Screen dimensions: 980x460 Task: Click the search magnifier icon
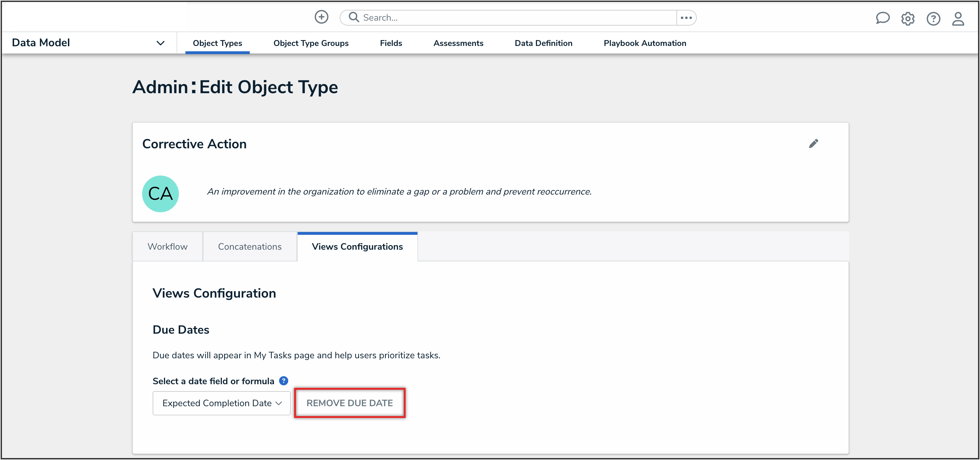[354, 17]
